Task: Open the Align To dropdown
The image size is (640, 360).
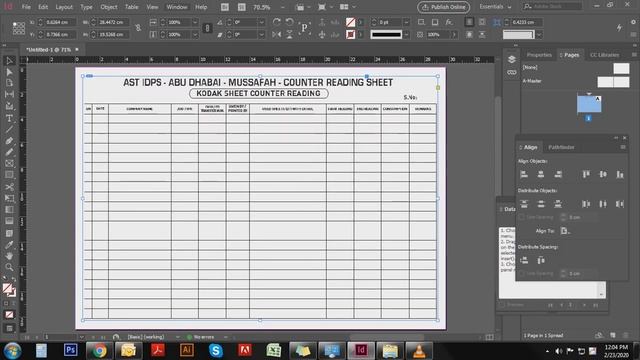Action: pyautogui.click(x=565, y=231)
